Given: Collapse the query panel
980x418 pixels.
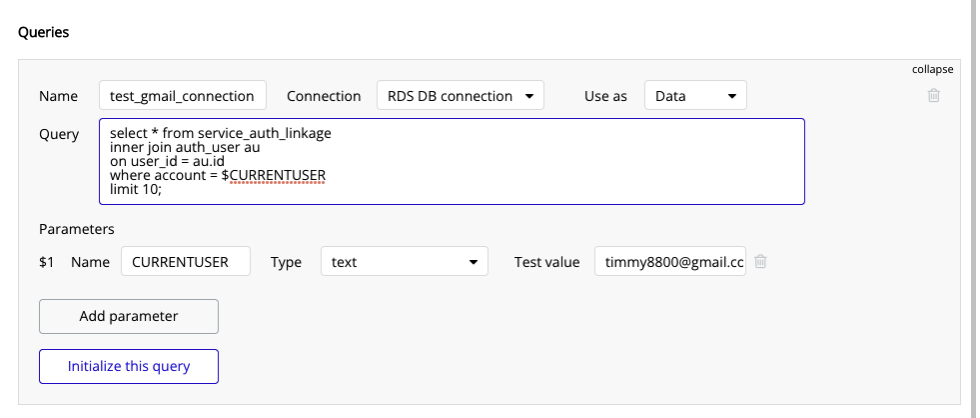Looking at the screenshot, I should coord(932,69).
